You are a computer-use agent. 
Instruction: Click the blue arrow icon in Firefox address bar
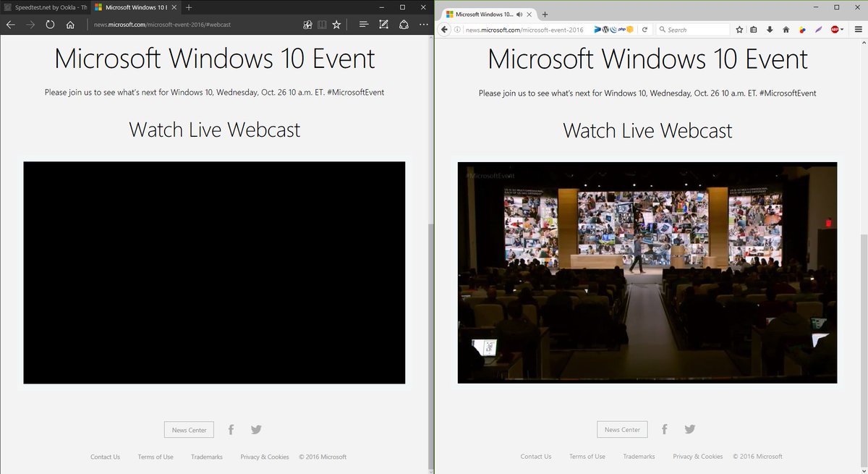click(x=597, y=30)
